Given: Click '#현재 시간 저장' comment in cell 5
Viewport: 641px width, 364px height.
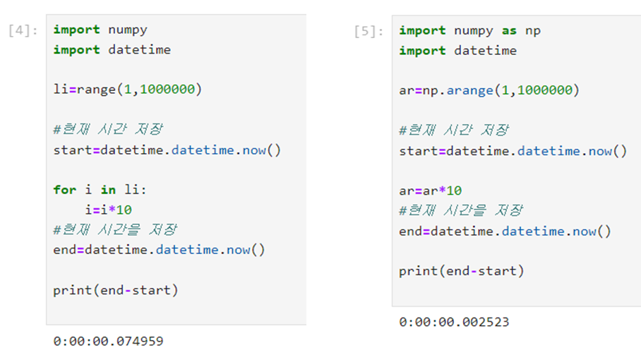Looking at the screenshot, I should click(x=454, y=131).
